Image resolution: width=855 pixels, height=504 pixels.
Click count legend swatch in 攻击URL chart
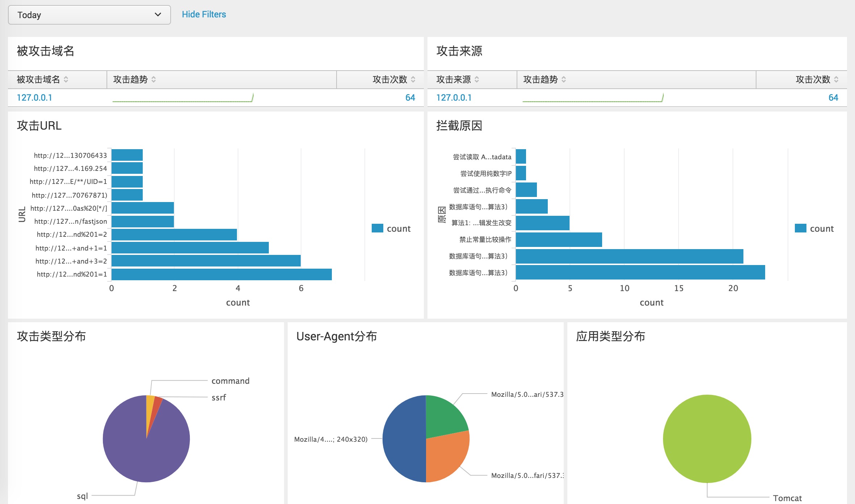click(378, 228)
